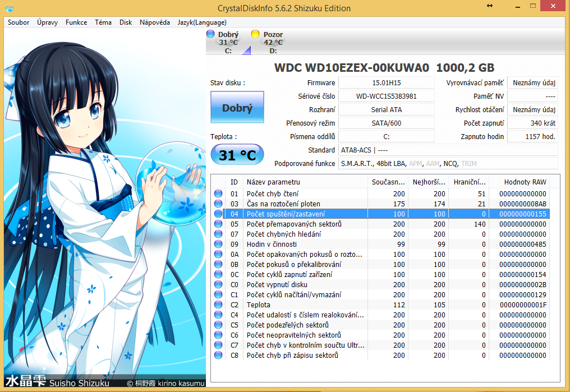Select the Čas na roztočení ploten text
Screen dimensions: 570x392
(283, 204)
